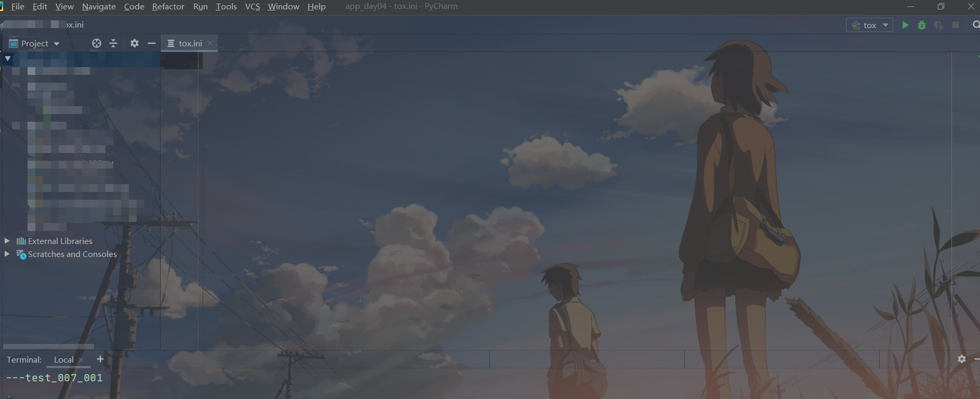Image resolution: width=980 pixels, height=399 pixels.
Task: Collapse the root project folder arrow
Action: [8, 59]
